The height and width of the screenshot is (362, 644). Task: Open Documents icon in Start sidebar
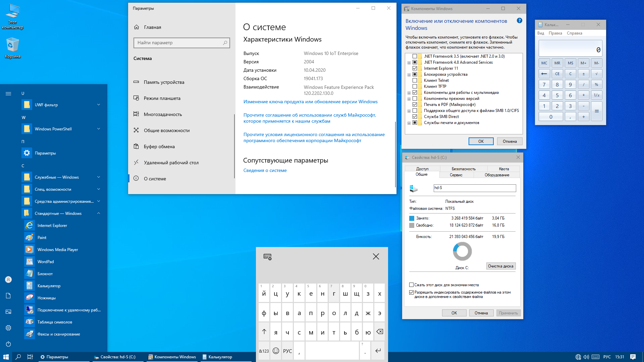coord(8,296)
